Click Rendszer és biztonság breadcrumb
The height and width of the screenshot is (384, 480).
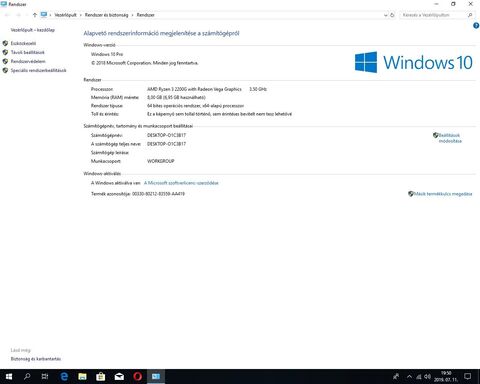coord(106,15)
